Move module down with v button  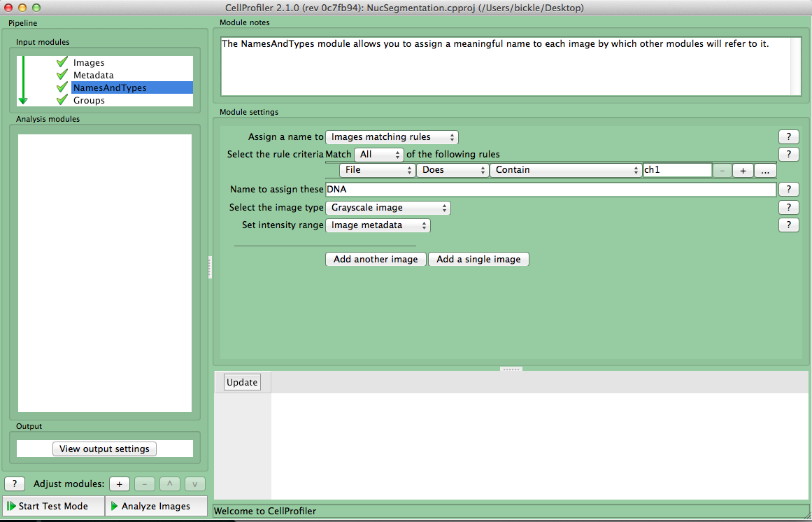point(195,484)
